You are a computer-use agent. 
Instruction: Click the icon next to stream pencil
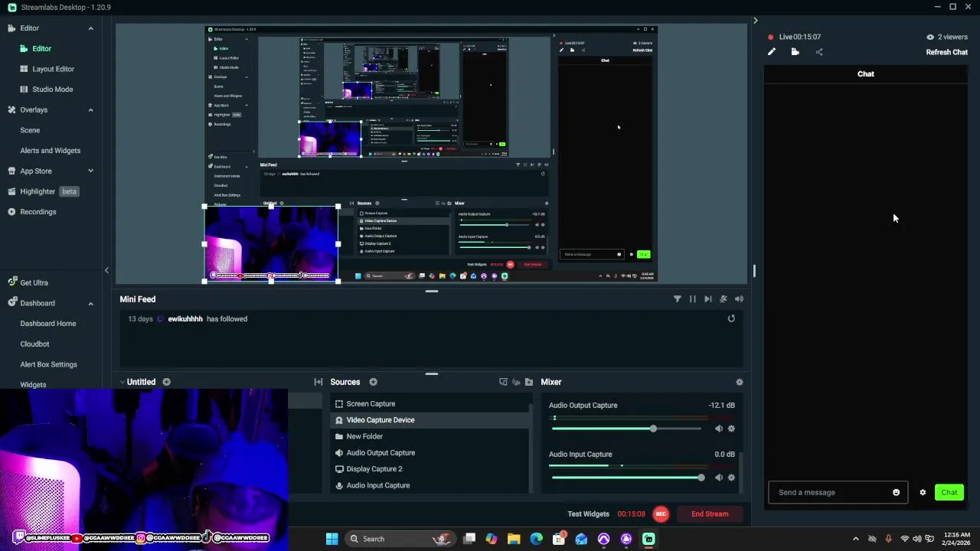(x=795, y=52)
